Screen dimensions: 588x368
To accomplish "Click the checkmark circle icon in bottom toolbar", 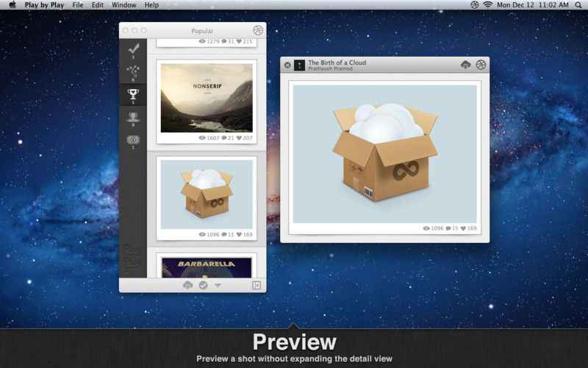I will point(204,286).
